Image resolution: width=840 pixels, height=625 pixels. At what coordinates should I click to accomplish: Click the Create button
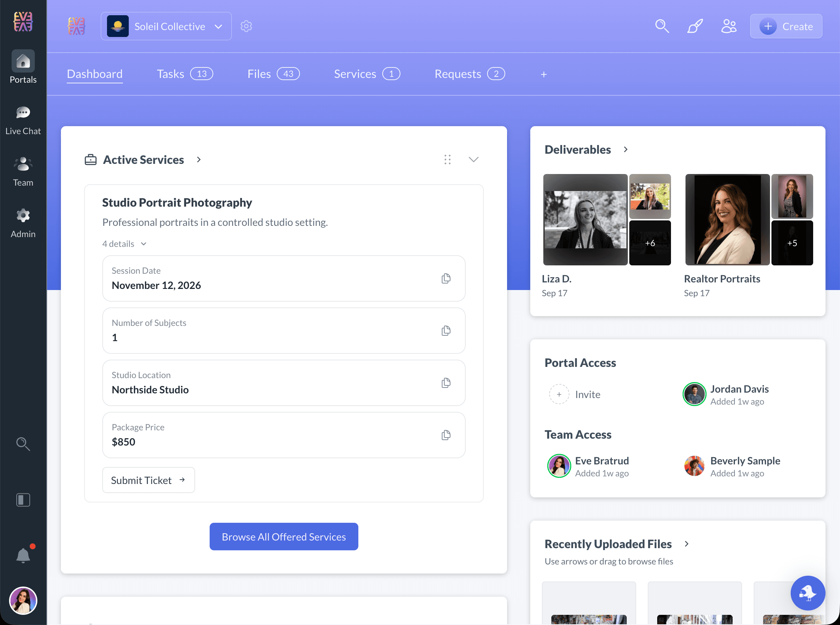point(786,26)
